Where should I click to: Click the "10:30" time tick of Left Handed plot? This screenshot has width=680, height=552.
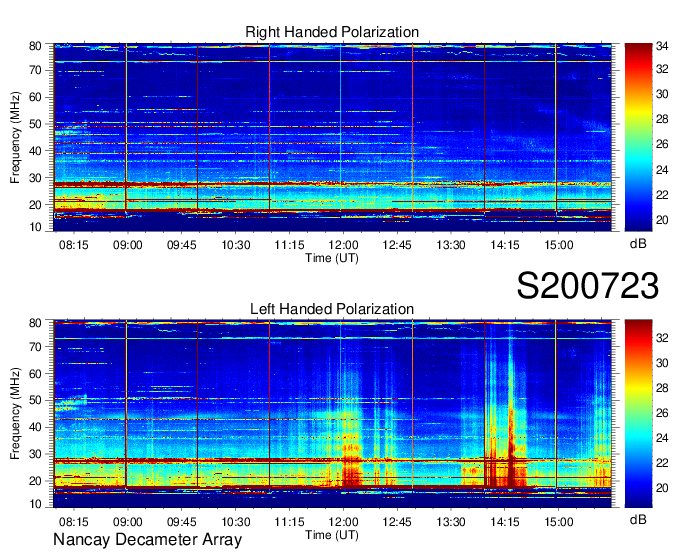click(x=235, y=522)
